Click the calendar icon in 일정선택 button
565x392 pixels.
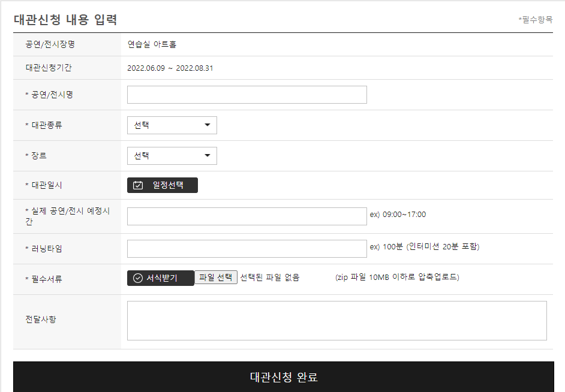(x=138, y=185)
